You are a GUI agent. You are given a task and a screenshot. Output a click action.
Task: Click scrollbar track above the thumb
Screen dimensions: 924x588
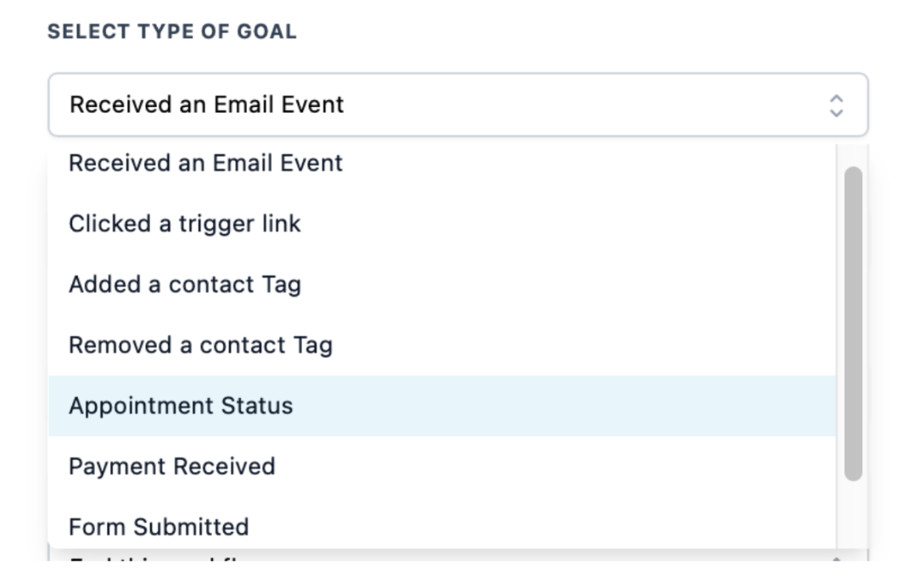853,154
